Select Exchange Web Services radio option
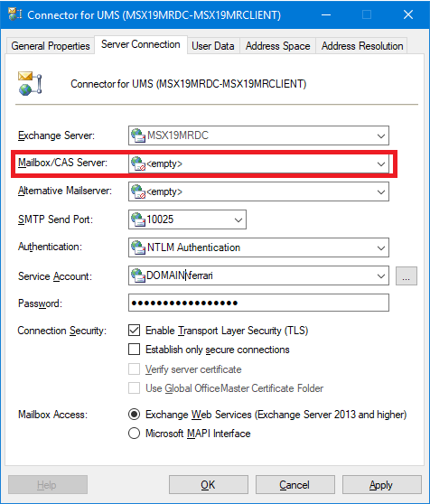 (134, 415)
